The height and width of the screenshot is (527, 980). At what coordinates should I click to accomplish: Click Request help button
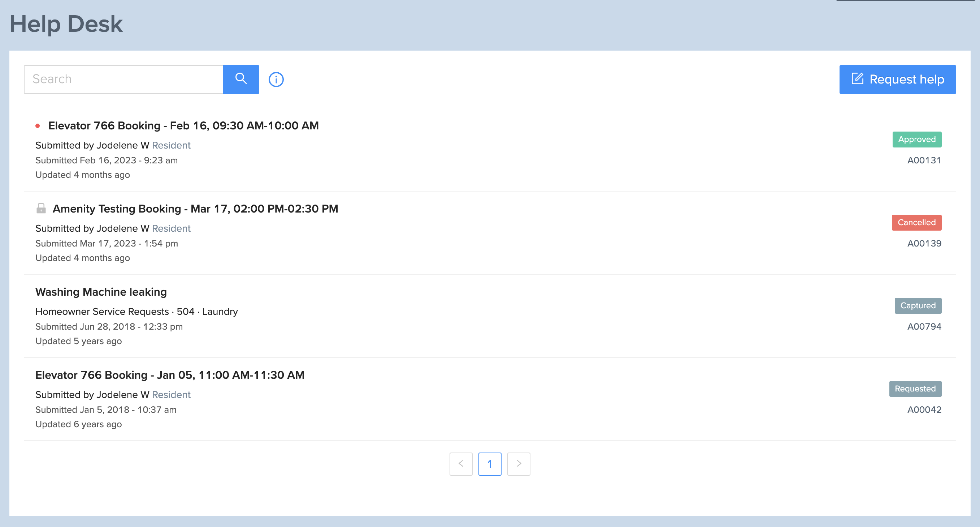(897, 79)
